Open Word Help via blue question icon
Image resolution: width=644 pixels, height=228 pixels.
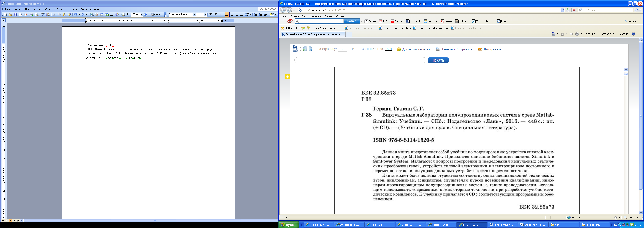pyautogui.click(x=146, y=15)
